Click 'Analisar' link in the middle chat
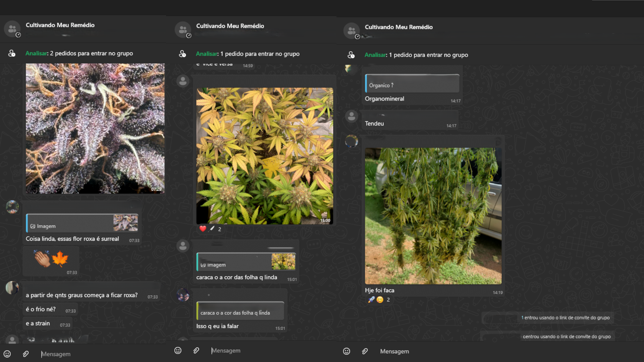Image resolution: width=644 pixels, height=362 pixels. coord(207,54)
